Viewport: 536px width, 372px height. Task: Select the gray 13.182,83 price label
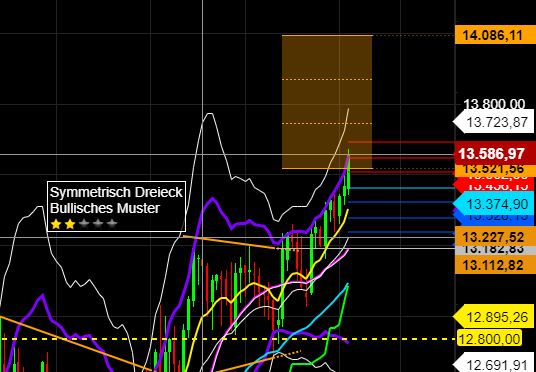pos(495,250)
